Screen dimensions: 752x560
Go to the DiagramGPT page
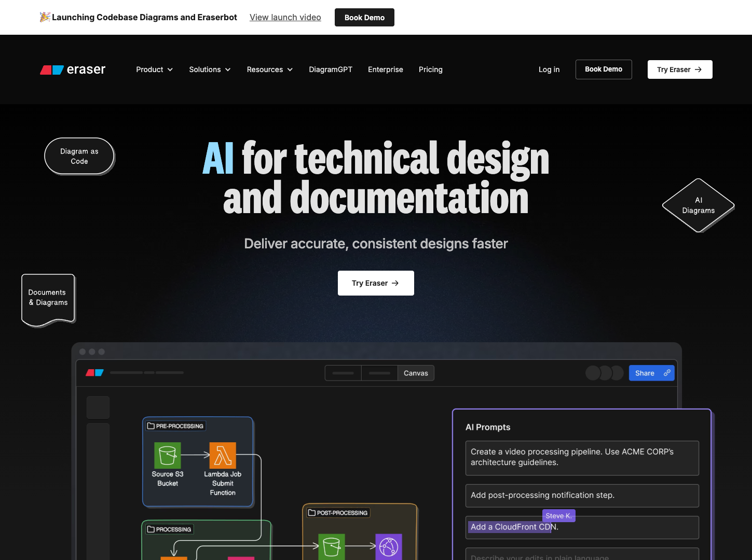click(x=331, y=69)
